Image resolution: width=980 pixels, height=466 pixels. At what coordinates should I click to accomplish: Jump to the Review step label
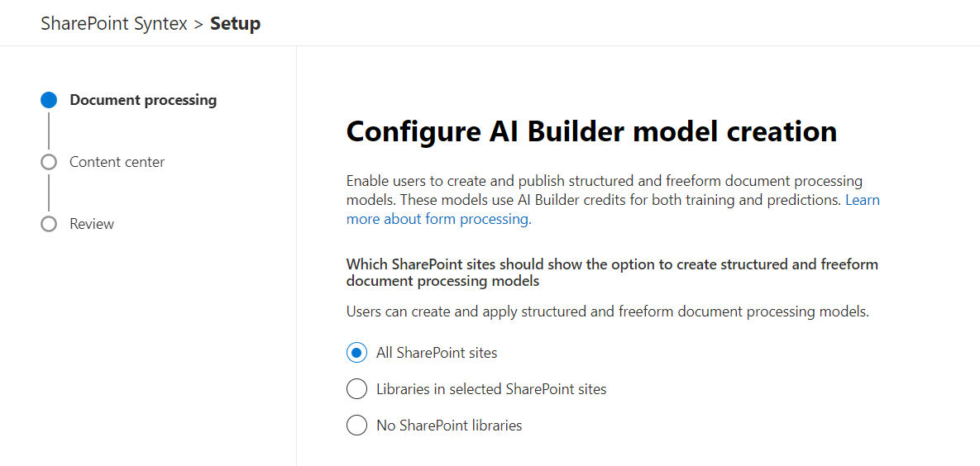[92, 224]
